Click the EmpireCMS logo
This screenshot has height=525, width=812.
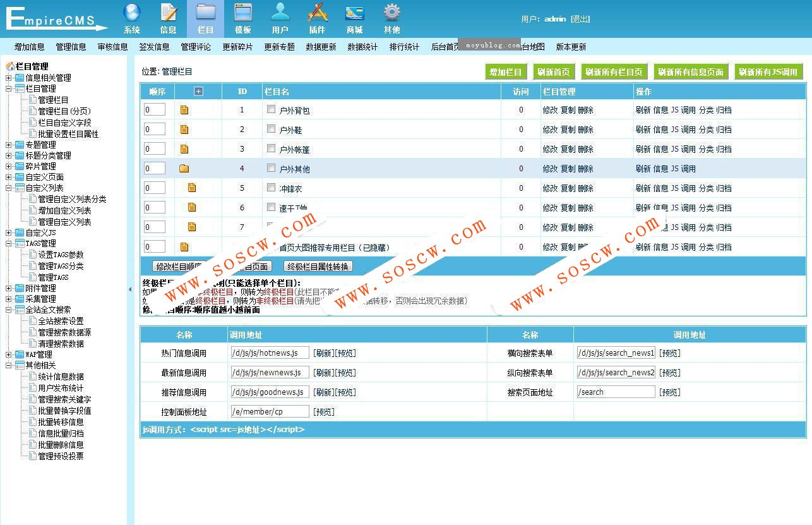(56, 19)
